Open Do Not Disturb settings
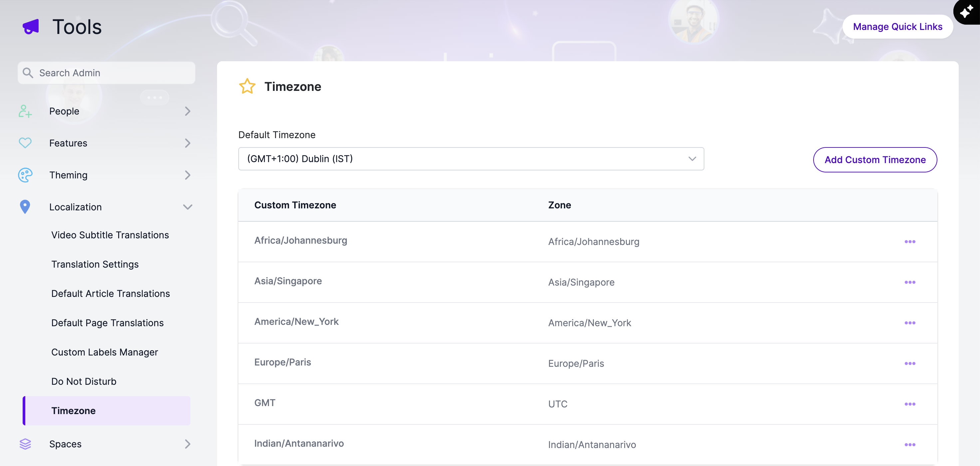The height and width of the screenshot is (466, 980). (x=84, y=381)
